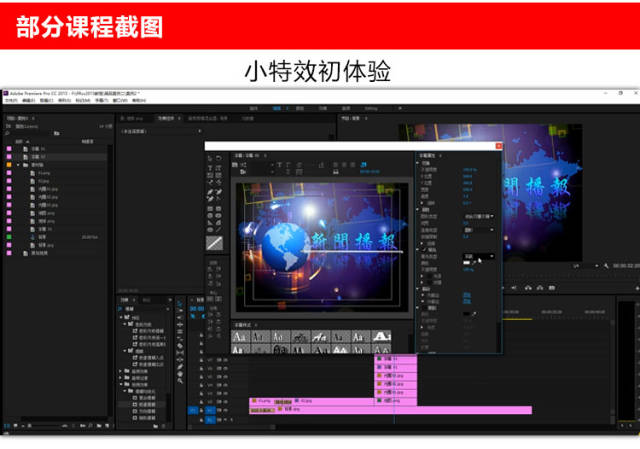This screenshot has height=449, width=640.
Task: Open the fill type dropdown
Action: pos(478,256)
